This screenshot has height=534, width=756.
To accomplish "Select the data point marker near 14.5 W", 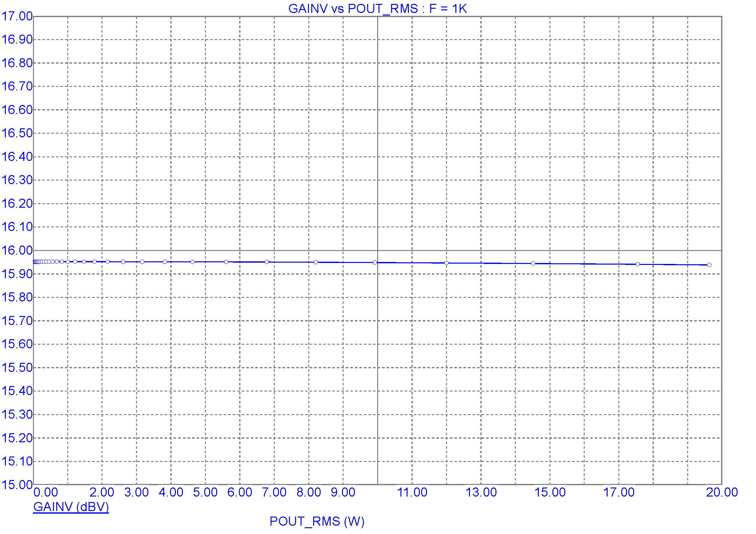I will [x=533, y=264].
